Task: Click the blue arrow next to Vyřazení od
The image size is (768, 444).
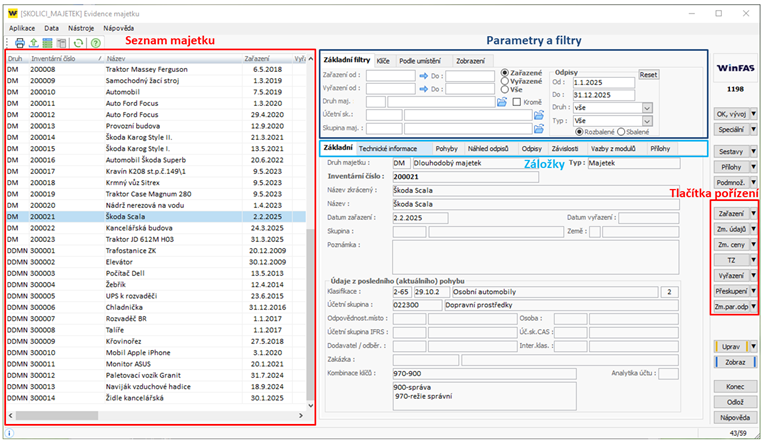Action: pos(424,89)
